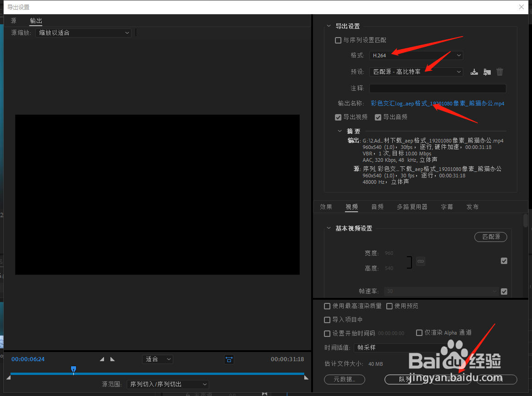Switch to the Source tab
The height and width of the screenshot is (396, 532).
(14, 21)
